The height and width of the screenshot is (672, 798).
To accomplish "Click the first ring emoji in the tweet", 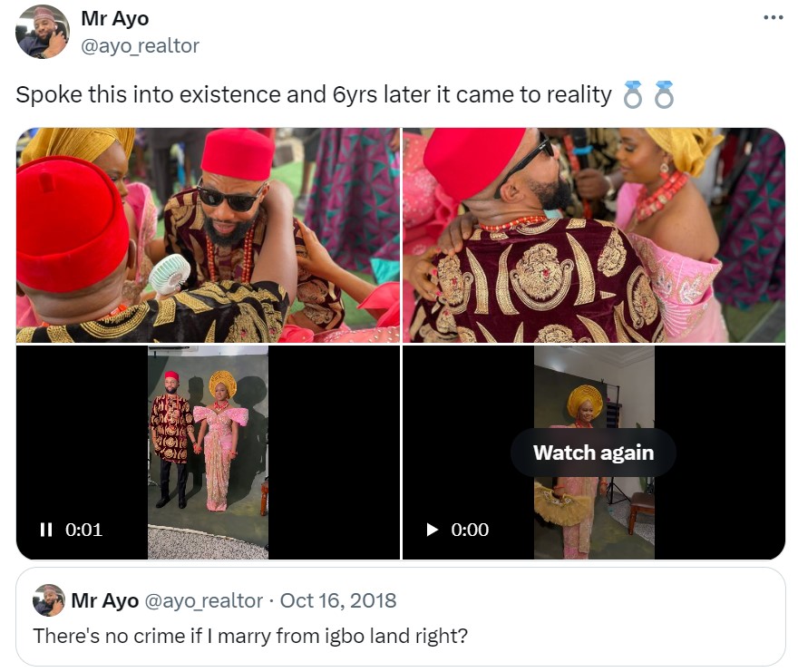I will 633,95.
